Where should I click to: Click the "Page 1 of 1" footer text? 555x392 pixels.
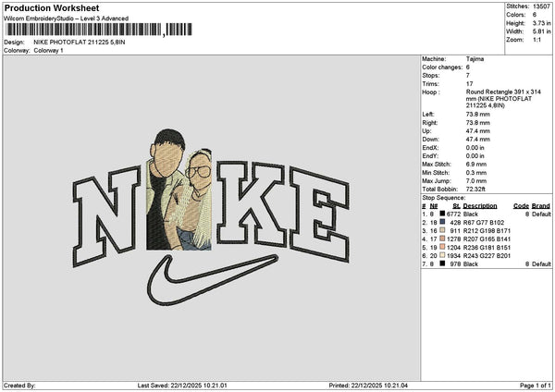coord(536,386)
